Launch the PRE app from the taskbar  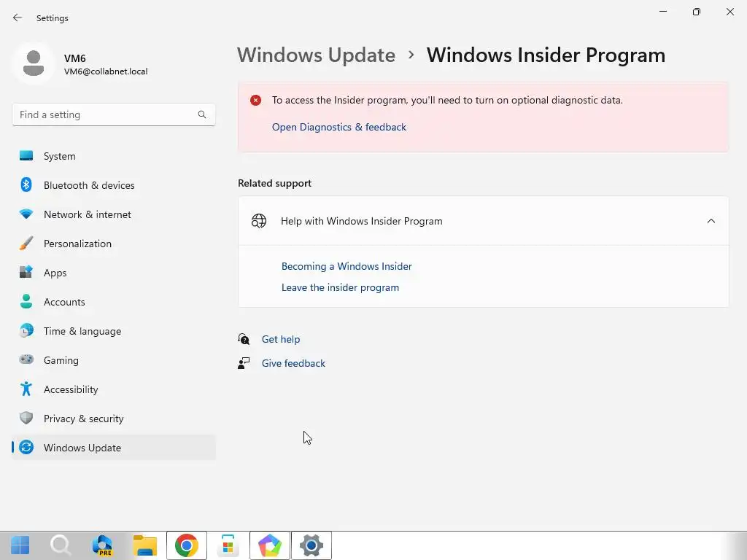[102, 545]
